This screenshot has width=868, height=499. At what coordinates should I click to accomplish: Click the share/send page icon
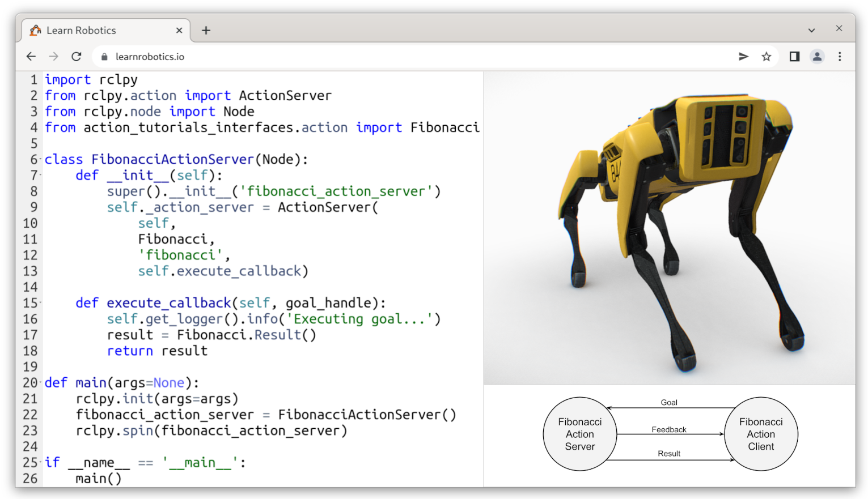coord(743,57)
